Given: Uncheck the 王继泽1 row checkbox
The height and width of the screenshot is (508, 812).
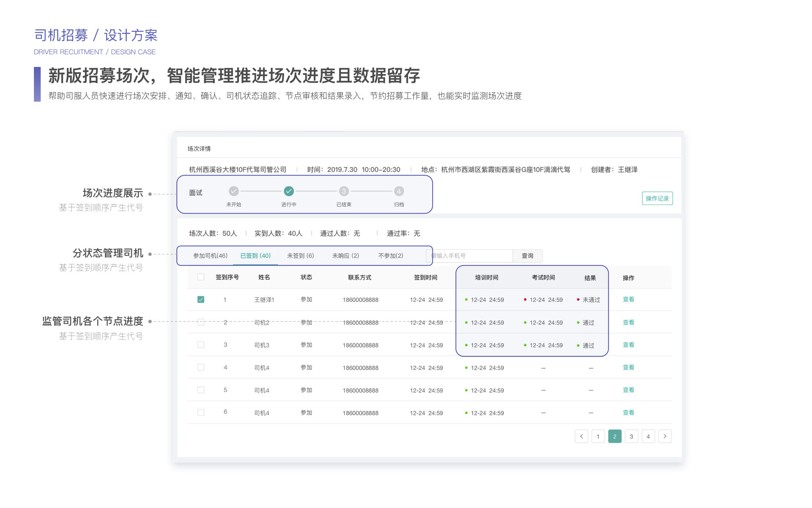Looking at the screenshot, I should (201, 300).
